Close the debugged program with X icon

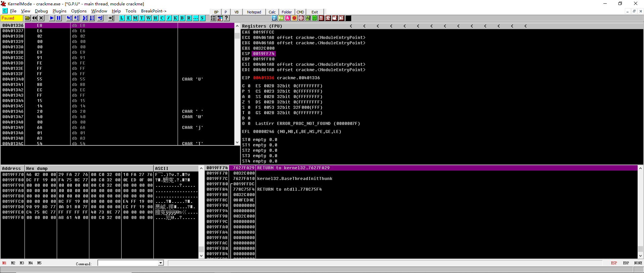(x=41, y=18)
